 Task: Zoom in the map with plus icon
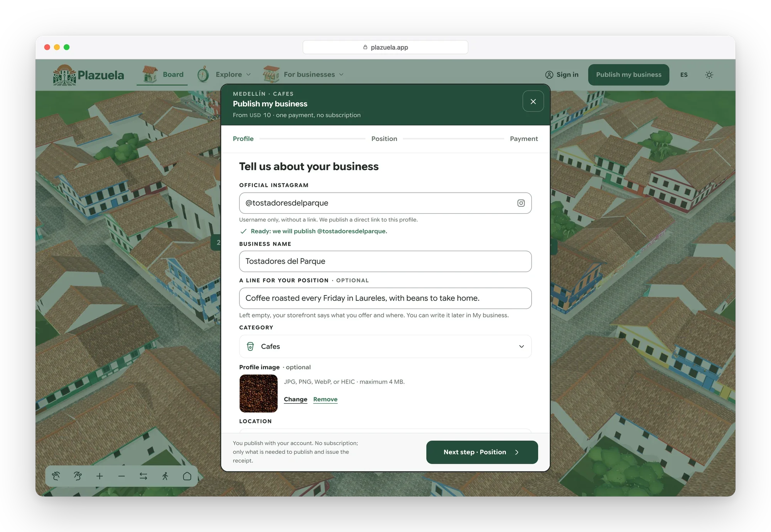tap(99, 476)
